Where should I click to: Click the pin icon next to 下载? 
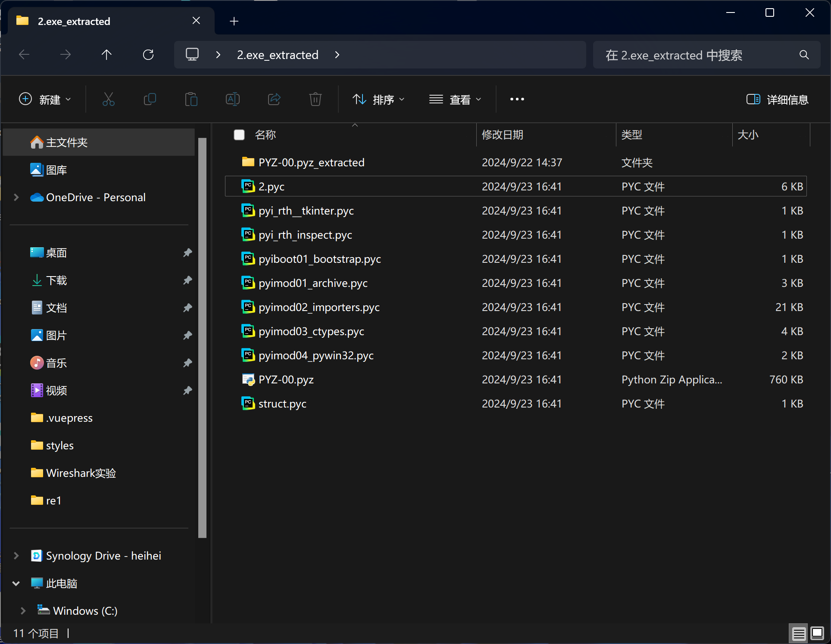187,280
